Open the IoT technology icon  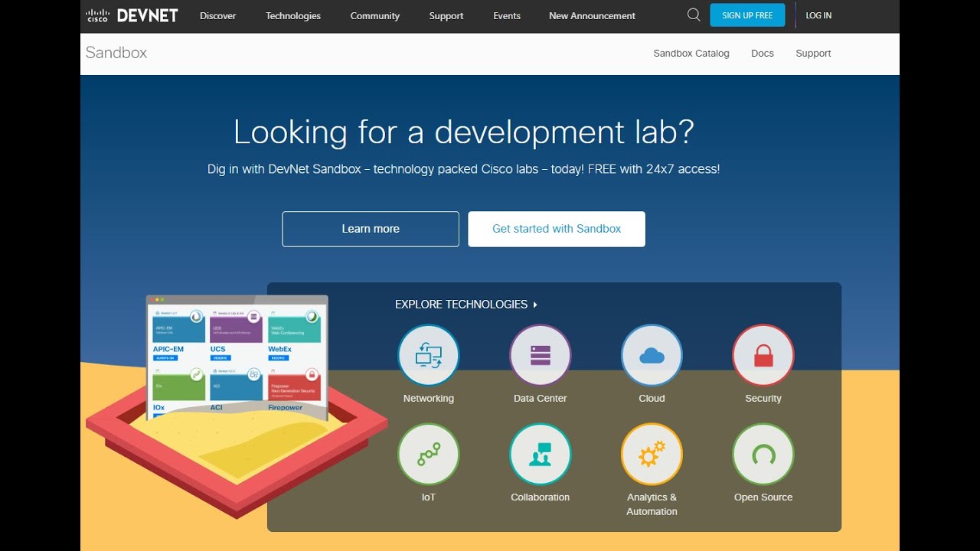pyautogui.click(x=429, y=455)
